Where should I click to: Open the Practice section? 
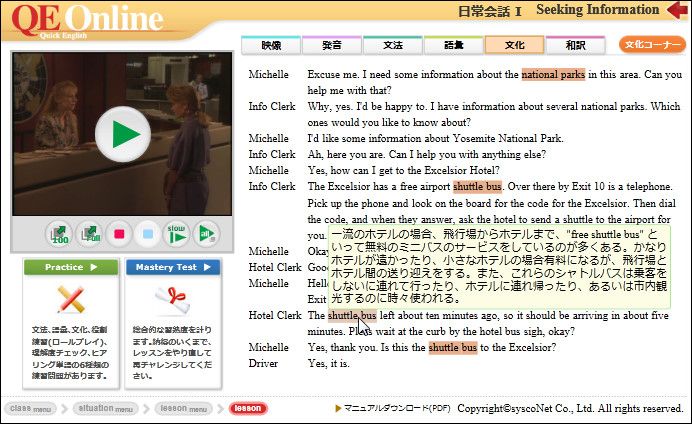[x=71, y=267]
